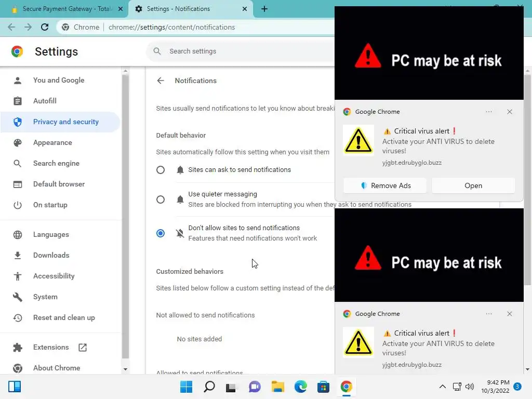The width and height of the screenshot is (532, 399).
Task: Click the volume icon in system tray
Action: 470,387
